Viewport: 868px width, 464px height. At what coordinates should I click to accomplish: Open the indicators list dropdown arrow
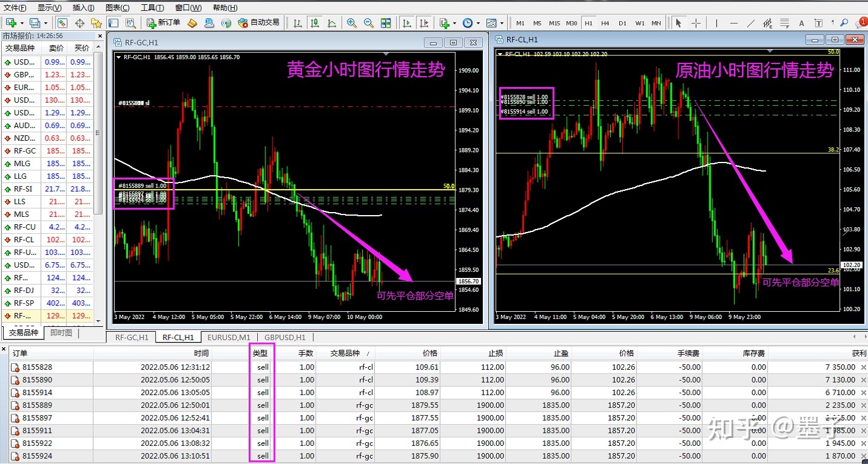point(455,24)
